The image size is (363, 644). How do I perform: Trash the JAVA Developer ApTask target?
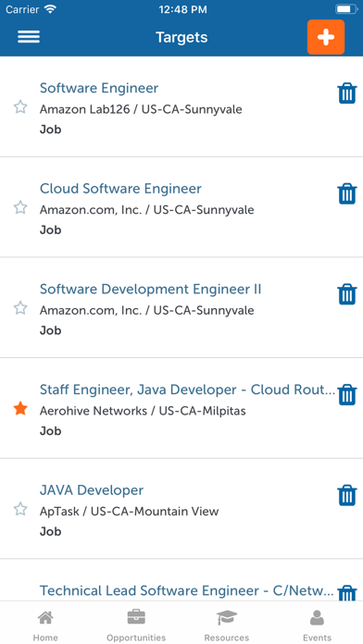(347, 495)
